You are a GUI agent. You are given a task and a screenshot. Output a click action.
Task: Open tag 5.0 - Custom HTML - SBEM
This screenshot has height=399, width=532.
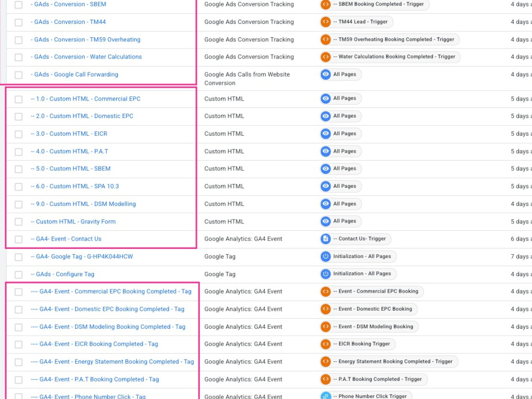click(x=71, y=169)
